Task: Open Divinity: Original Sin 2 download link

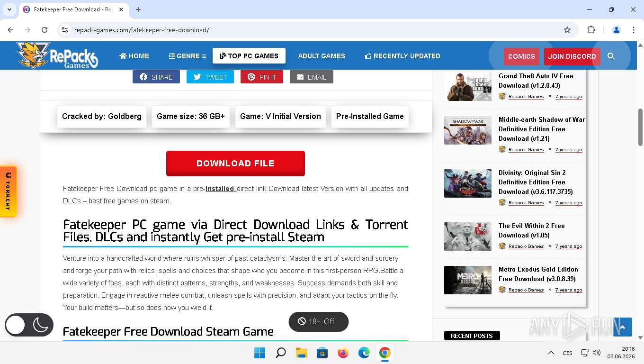Action: [536, 182]
